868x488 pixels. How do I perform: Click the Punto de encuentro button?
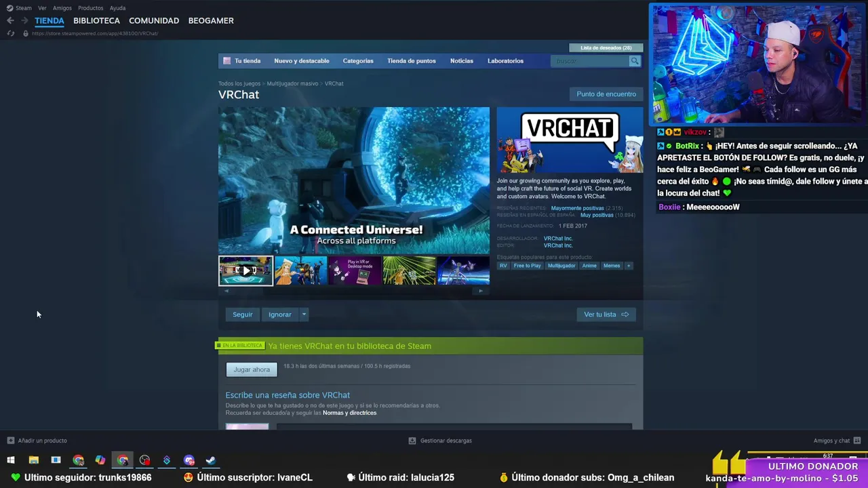(606, 94)
